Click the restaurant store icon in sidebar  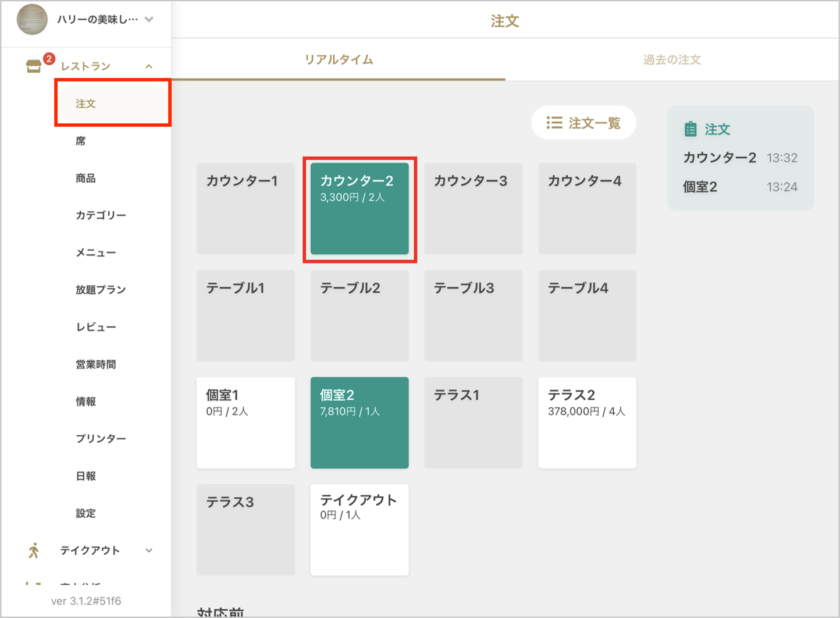[33, 66]
